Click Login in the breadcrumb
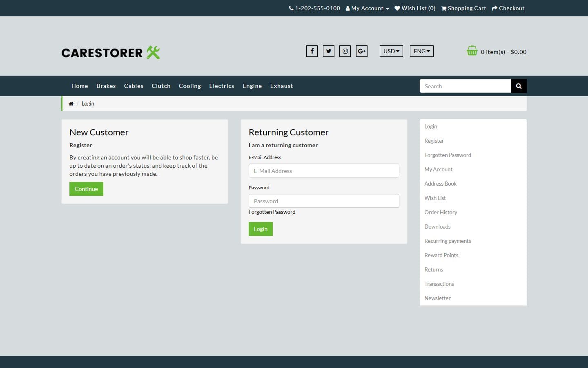Screen dimensions: 588x368 click(88, 103)
